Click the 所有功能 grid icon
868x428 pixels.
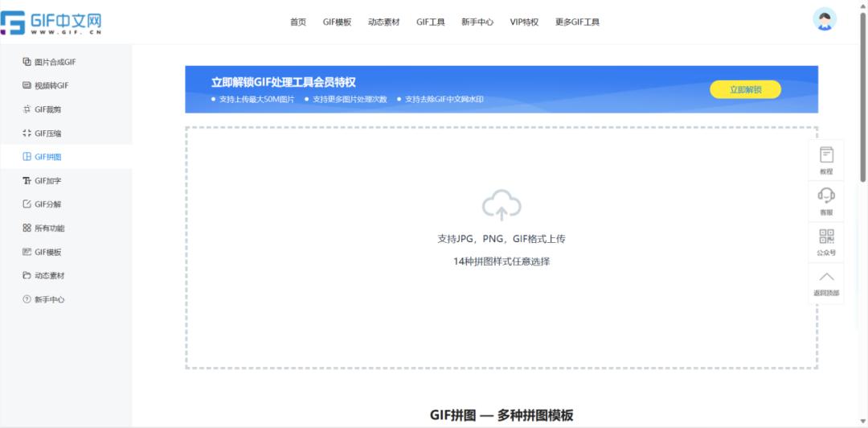point(27,228)
